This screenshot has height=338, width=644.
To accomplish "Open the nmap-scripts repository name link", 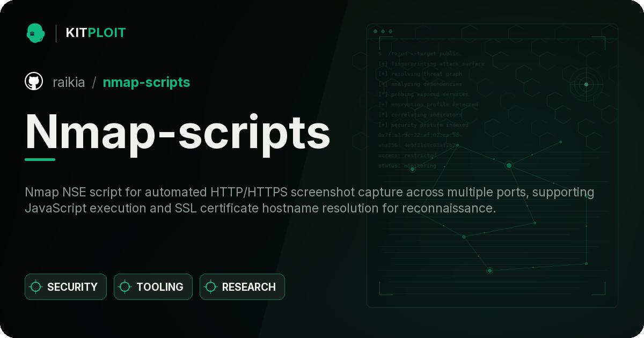I will 147,82.
